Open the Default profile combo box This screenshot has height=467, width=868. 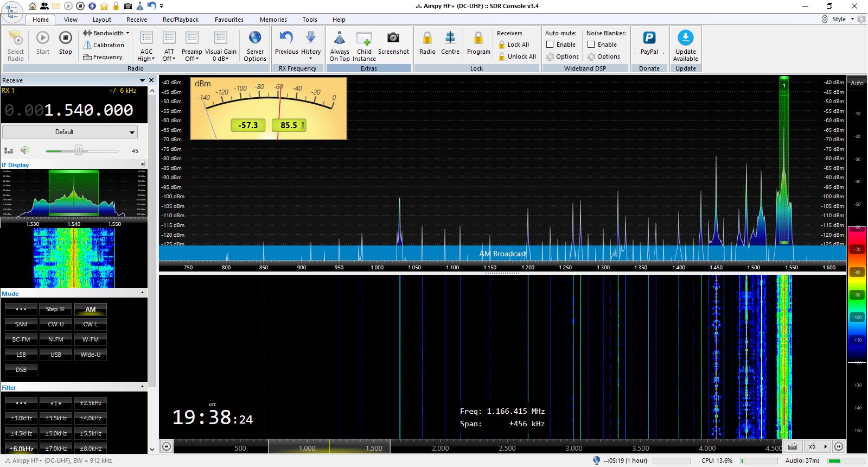click(x=70, y=132)
